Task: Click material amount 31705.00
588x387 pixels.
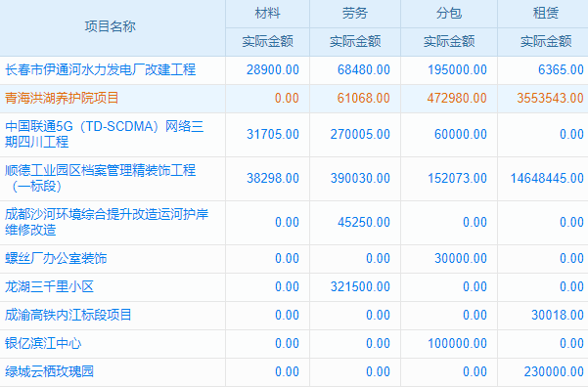Action: pos(273,134)
